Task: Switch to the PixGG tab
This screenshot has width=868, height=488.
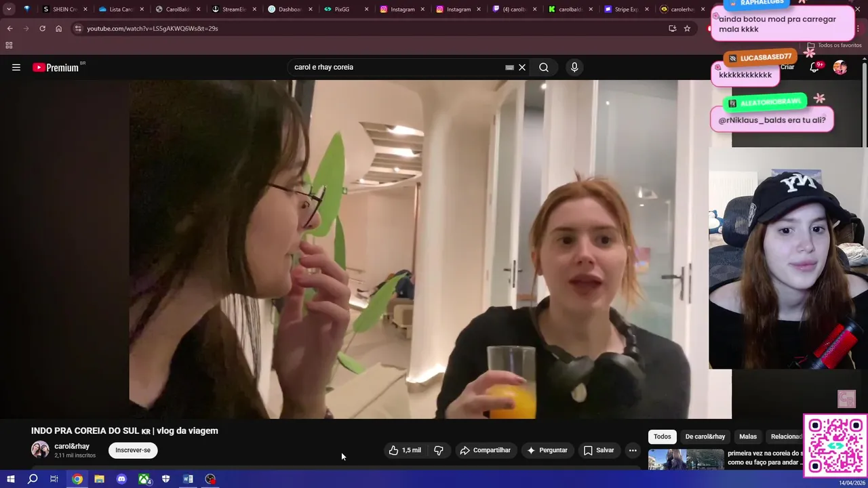Action: coord(342,9)
